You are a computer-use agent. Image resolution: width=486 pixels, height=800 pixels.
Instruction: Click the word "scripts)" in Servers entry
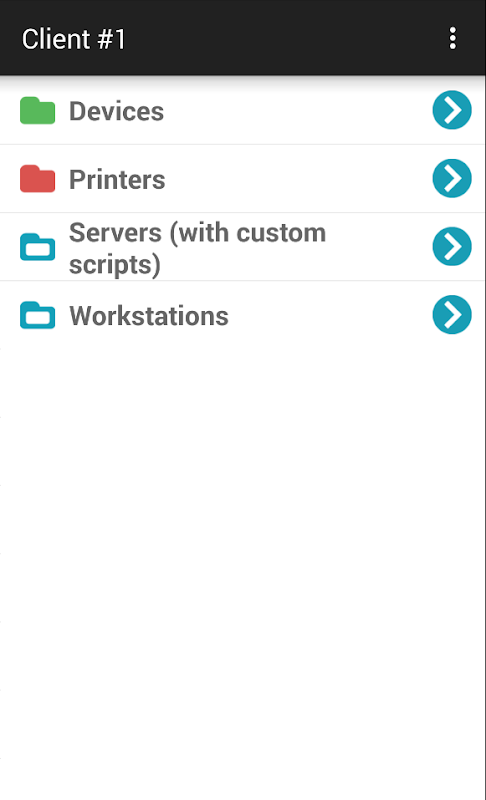[x=115, y=265]
